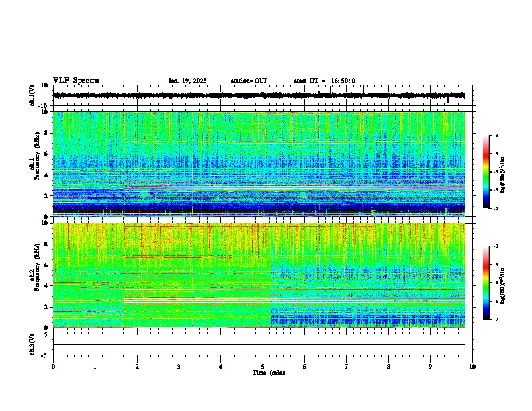
Task: Click the "2" tick on the time axis
Action: 137,367
